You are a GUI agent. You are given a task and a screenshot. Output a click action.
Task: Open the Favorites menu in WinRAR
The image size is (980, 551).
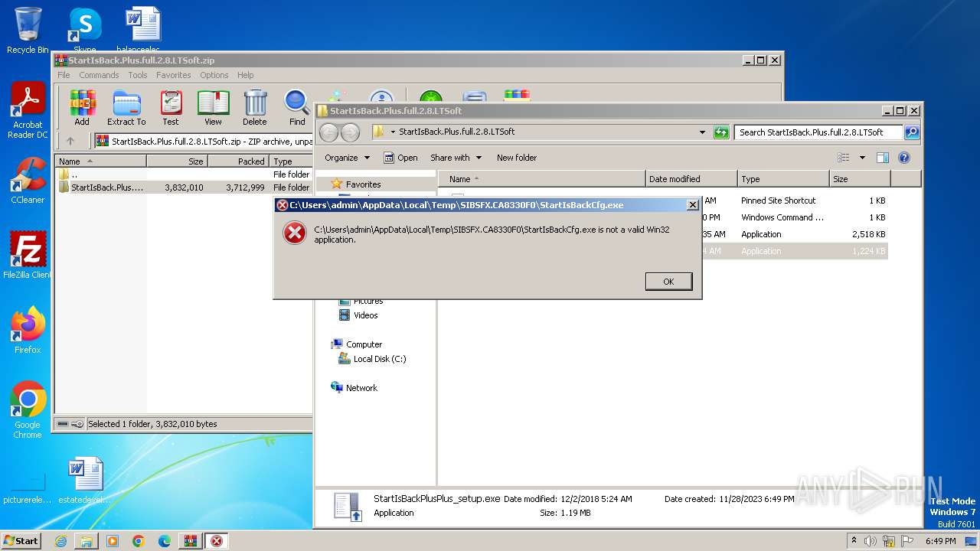click(174, 75)
